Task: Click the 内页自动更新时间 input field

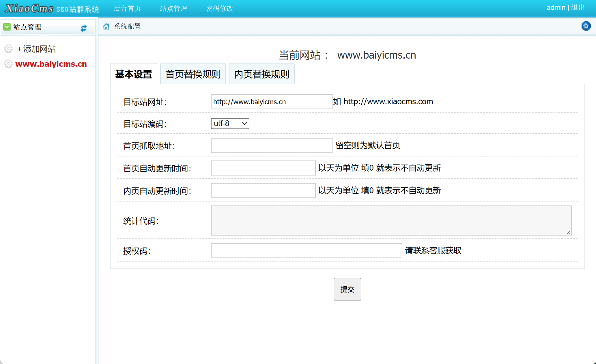Action: 263,191
